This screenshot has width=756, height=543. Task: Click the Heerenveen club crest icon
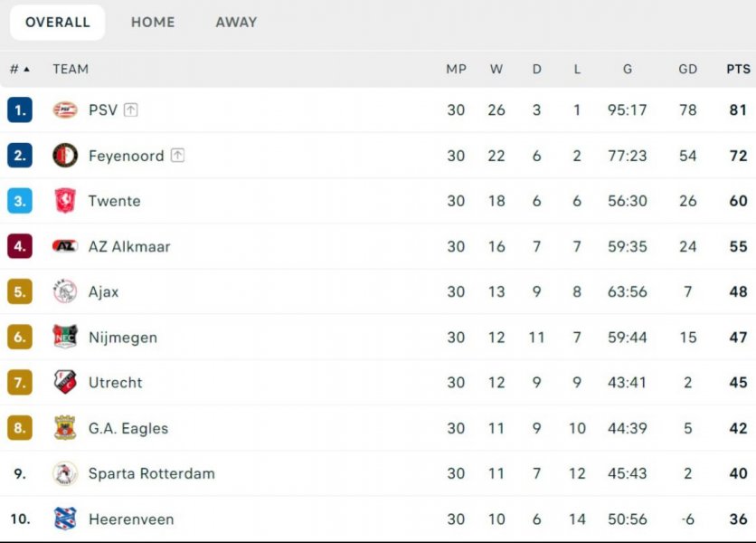tap(65, 519)
